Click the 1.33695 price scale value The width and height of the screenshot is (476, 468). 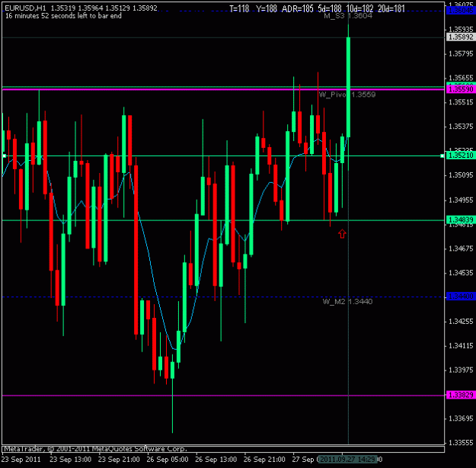coord(461,418)
